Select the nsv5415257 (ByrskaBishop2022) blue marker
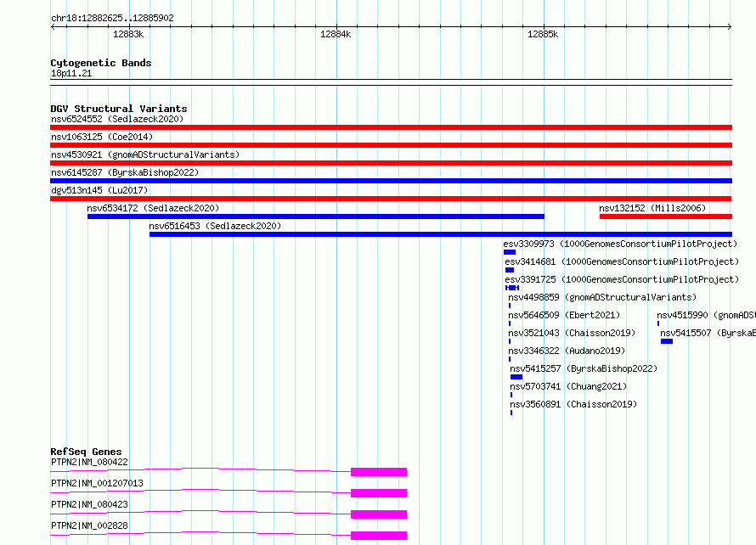Image resolution: width=756 pixels, height=545 pixels. [x=516, y=377]
